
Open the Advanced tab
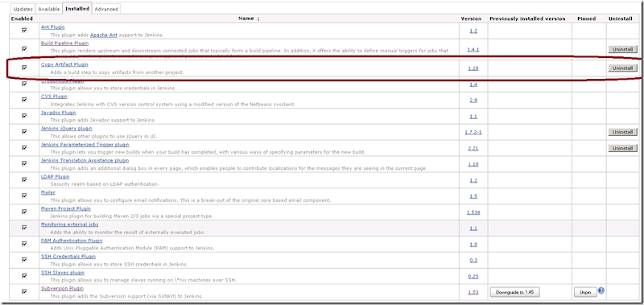click(x=106, y=9)
